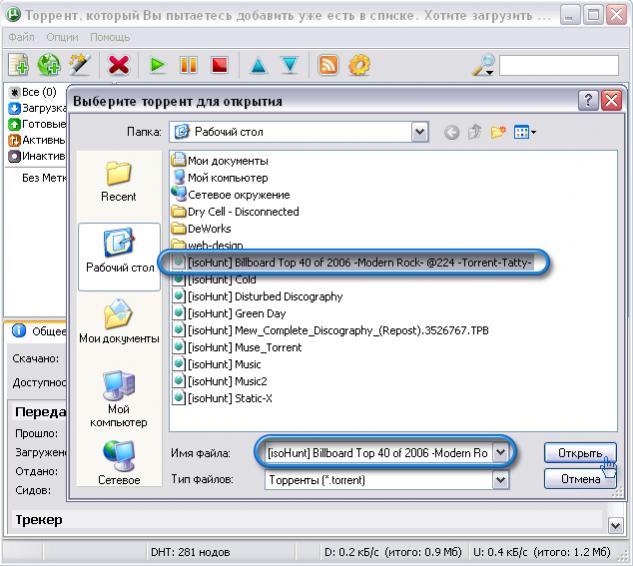633x566 pixels.
Task: Open the RSS feed downloader icon
Action: [x=328, y=65]
